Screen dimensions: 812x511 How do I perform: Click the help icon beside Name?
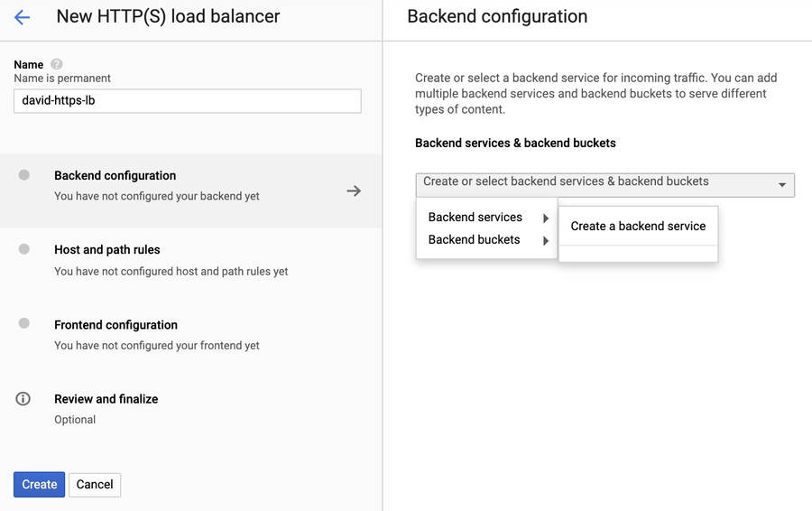click(x=57, y=64)
